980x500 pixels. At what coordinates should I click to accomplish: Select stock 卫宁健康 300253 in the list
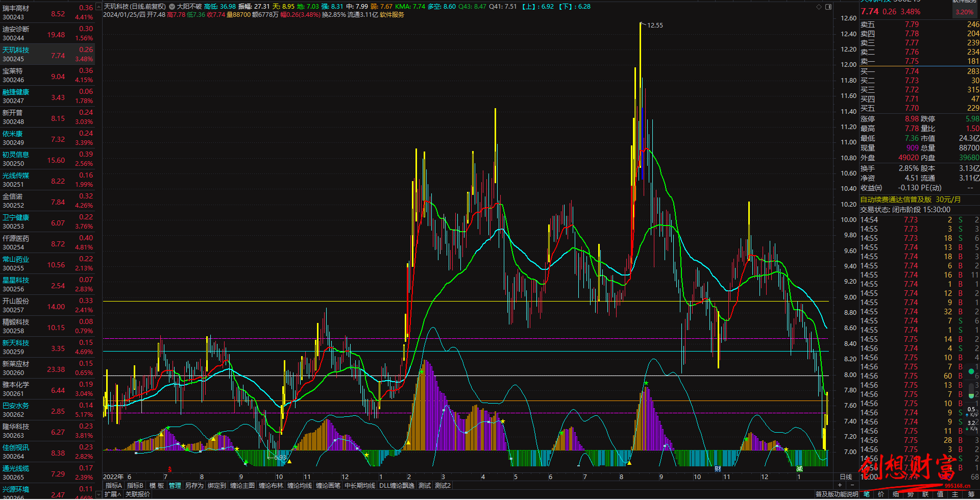click(x=47, y=222)
